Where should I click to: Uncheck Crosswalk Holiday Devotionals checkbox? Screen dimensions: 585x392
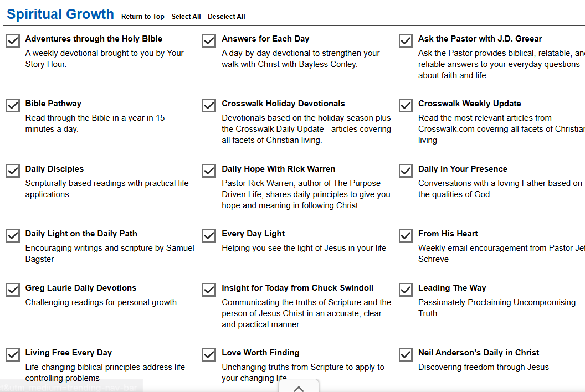pyautogui.click(x=209, y=105)
